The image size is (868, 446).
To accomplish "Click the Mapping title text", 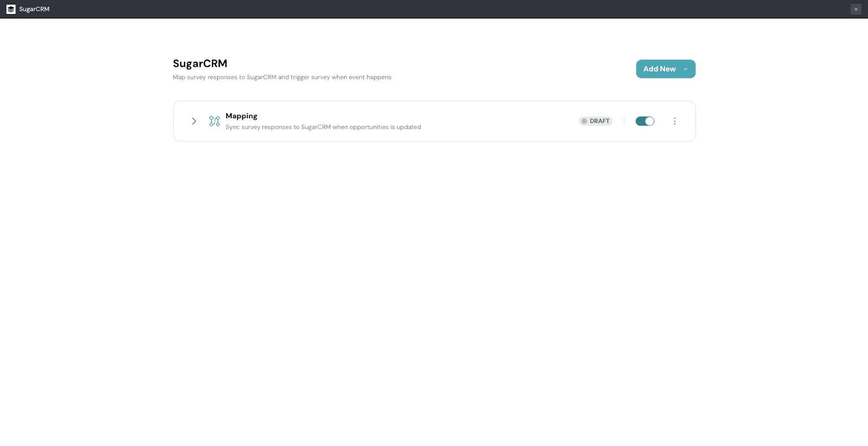I will (241, 116).
